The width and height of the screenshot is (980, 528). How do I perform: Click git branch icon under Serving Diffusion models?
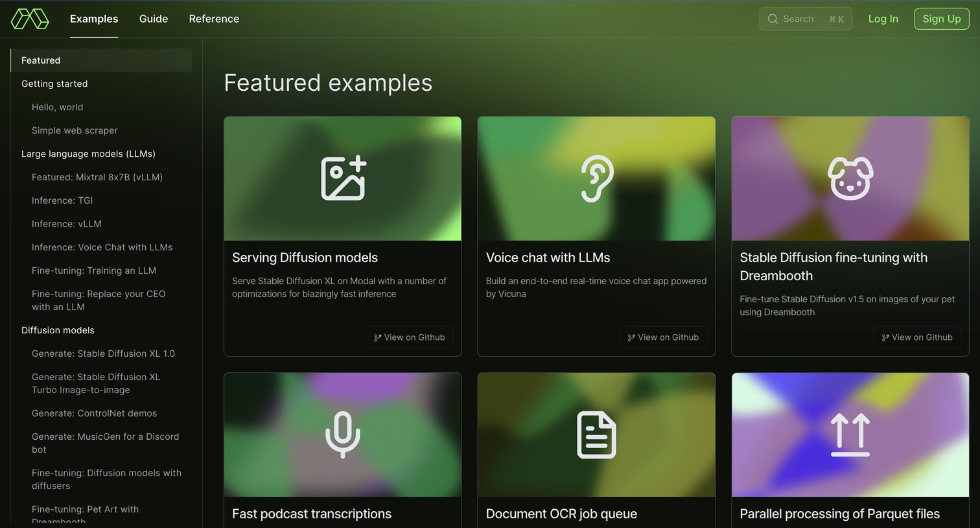click(377, 338)
